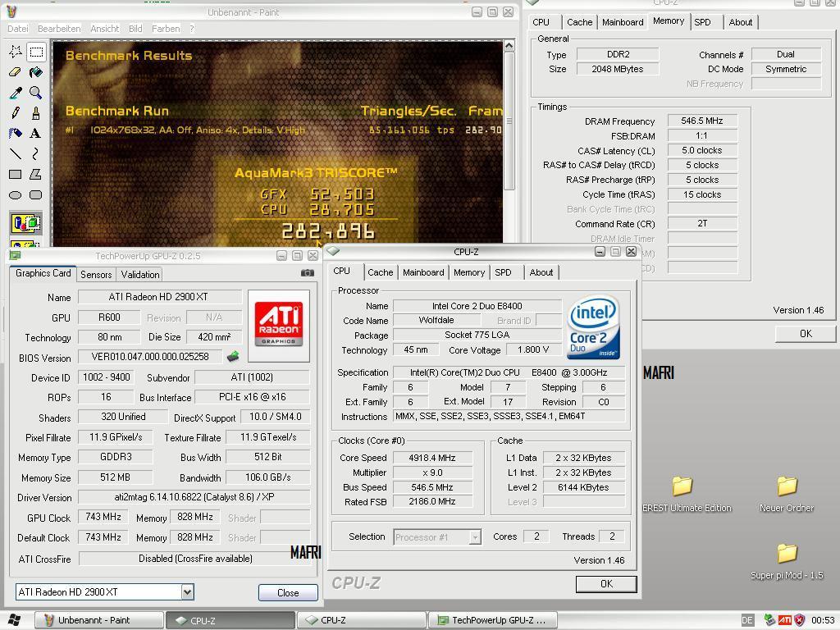Click the Rated FSB 2186.0 MHz value
This screenshot has height=630, width=840.
(x=432, y=501)
